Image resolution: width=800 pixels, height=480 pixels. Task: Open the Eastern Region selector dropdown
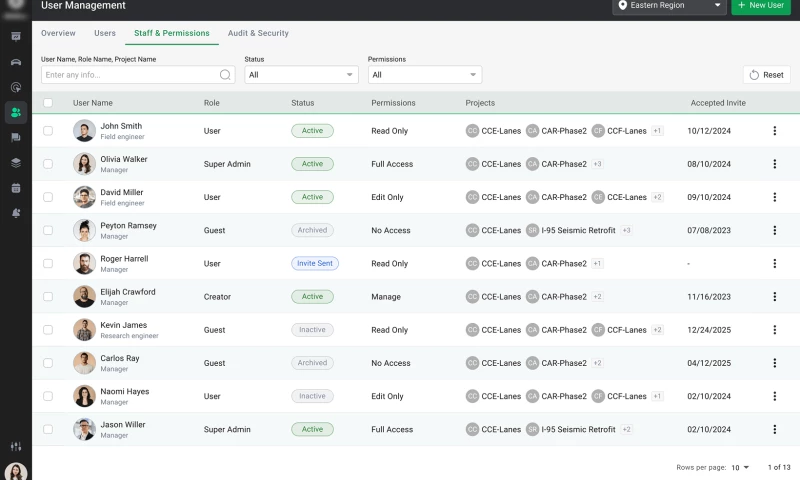pyautogui.click(x=669, y=6)
